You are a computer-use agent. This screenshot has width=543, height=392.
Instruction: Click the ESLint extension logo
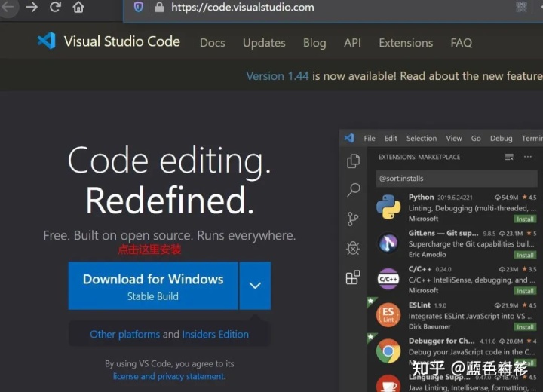[x=388, y=315]
